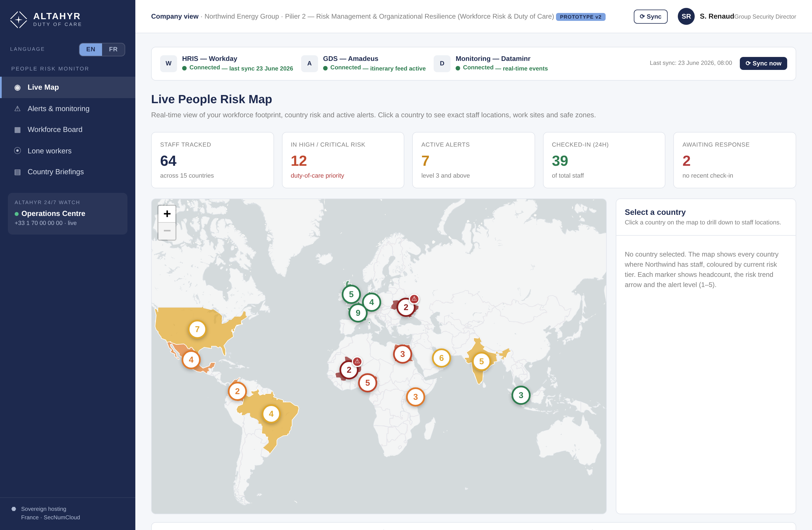Click the Ukraine alert warning badge
The image size is (812, 530).
pos(414,299)
